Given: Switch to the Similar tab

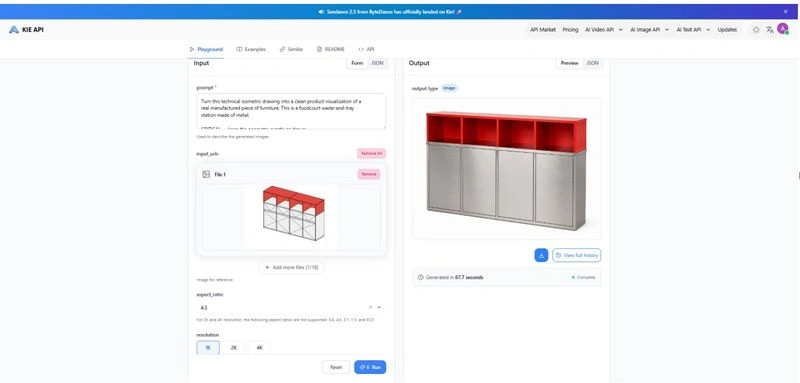Looking at the screenshot, I should pyautogui.click(x=291, y=49).
